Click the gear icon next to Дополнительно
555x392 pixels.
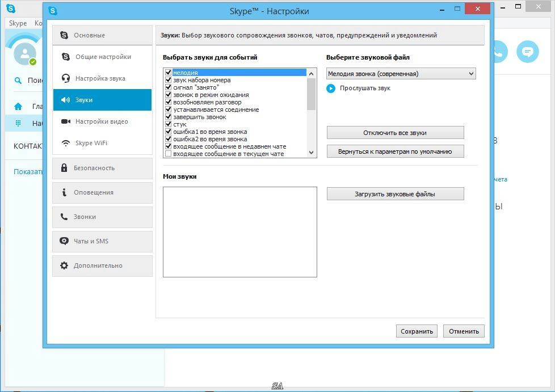(x=64, y=265)
